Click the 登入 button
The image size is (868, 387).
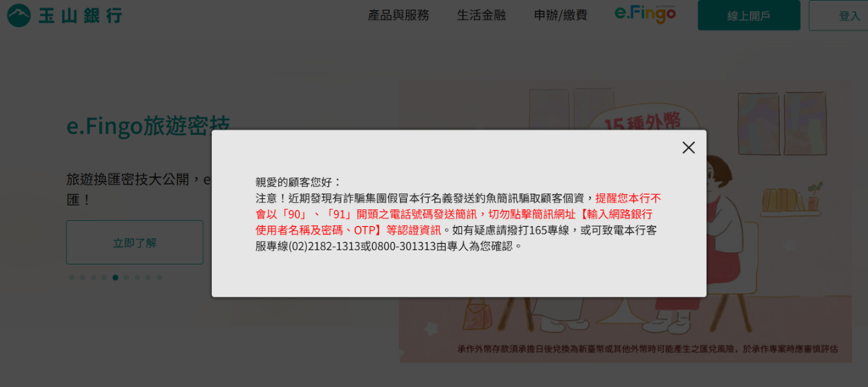pos(838,15)
